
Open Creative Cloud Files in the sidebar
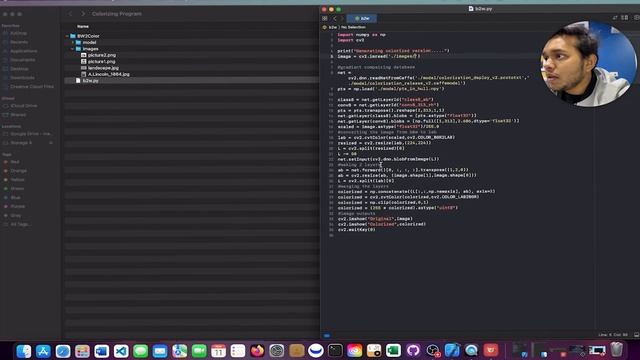tap(32, 87)
